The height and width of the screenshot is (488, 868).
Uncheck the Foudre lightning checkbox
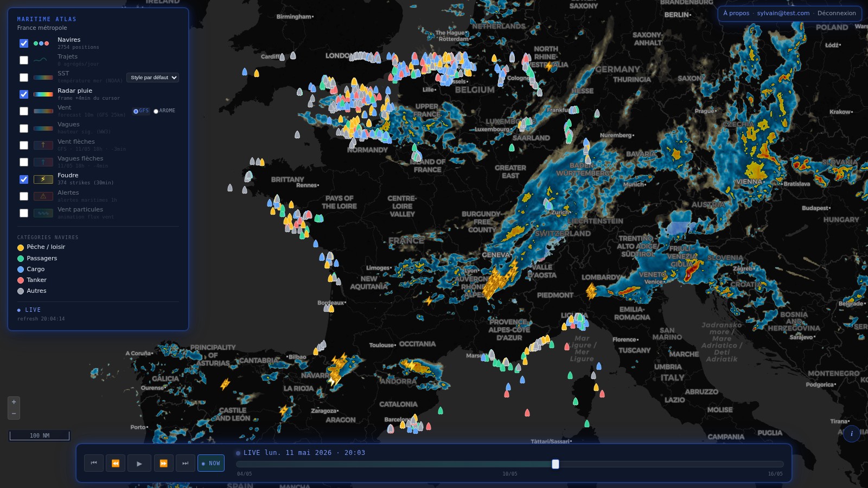click(24, 179)
